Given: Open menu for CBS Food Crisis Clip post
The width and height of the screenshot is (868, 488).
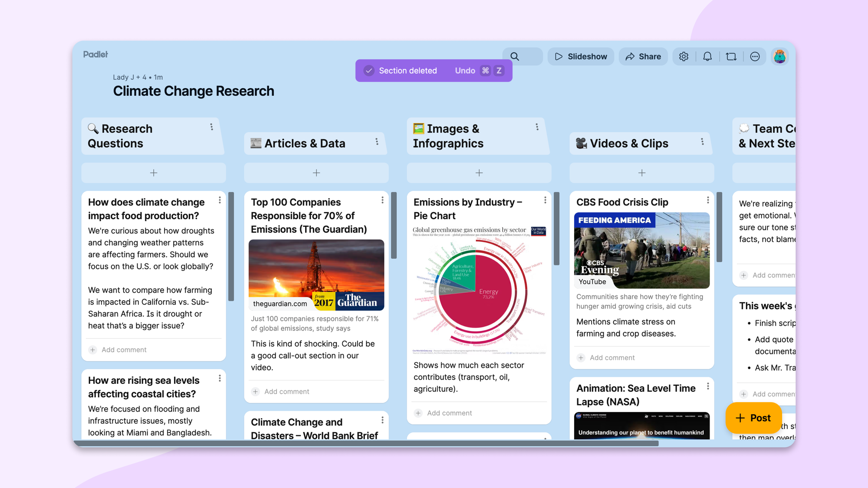Looking at the screenshot, I should (708, 200).
